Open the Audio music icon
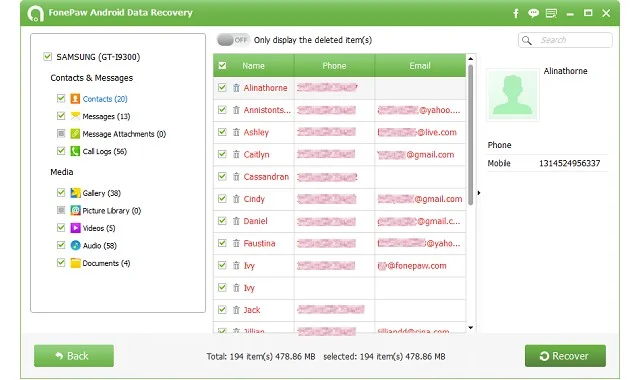Image resolution: width=640 pixels, height=380 pixels. 75,245
